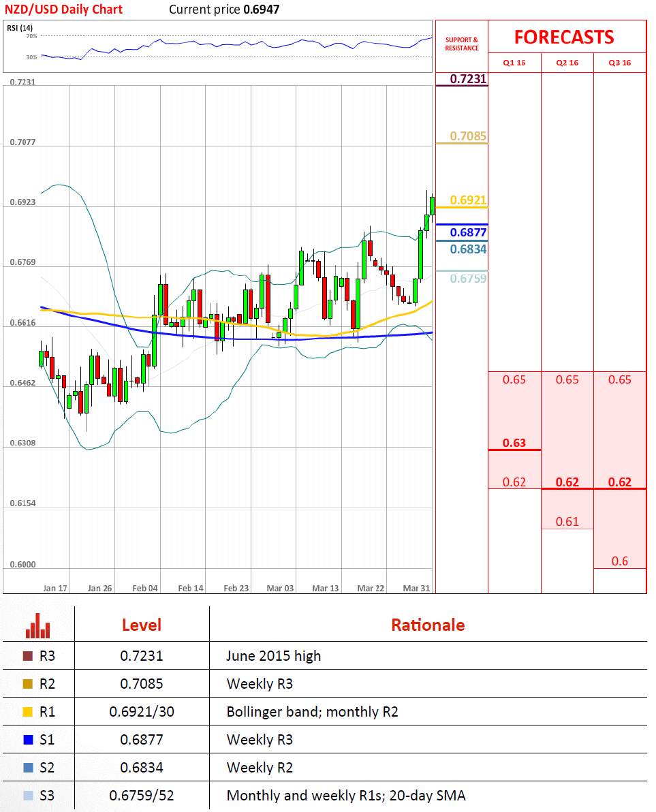The image size is (656, 812).
Task: Click the R2 gold color swatch
Action: point(28,684)
